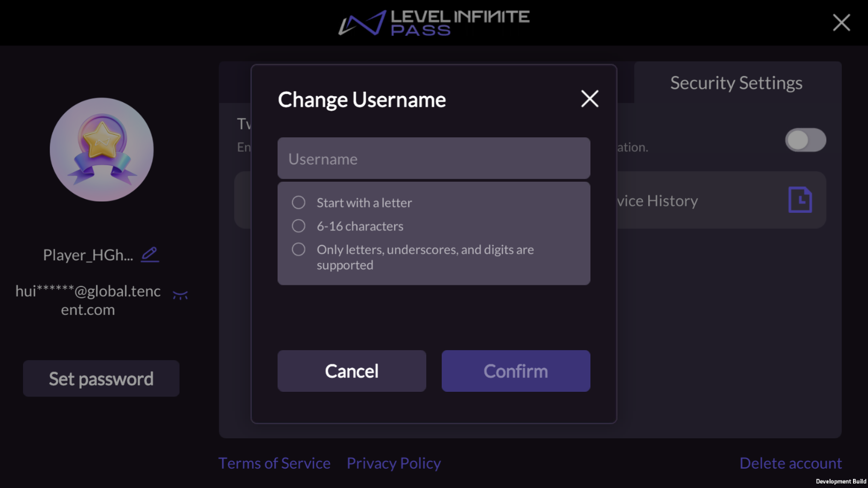Select the '6-16 characters' rule indicator
The image size is (868, 488).
tap(298, 226)
